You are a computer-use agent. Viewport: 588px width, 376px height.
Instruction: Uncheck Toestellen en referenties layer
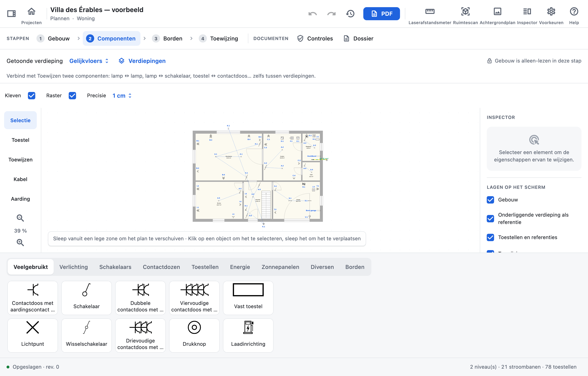pos(490,237)
